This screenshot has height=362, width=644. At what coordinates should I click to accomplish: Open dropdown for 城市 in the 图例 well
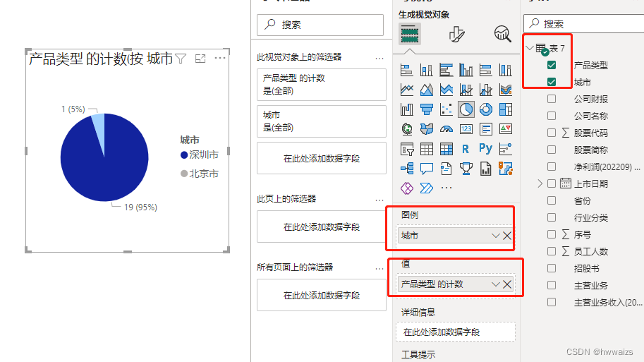click(x=495, y=236)
